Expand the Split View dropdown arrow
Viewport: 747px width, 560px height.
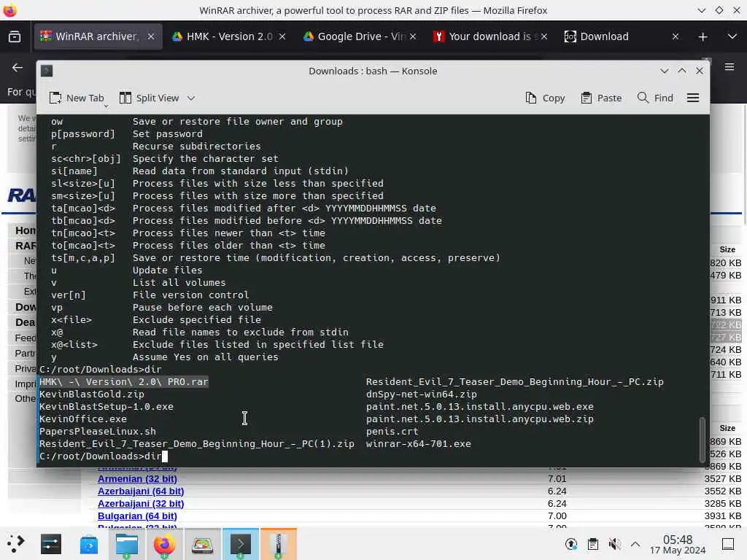[x=191, y=98]
